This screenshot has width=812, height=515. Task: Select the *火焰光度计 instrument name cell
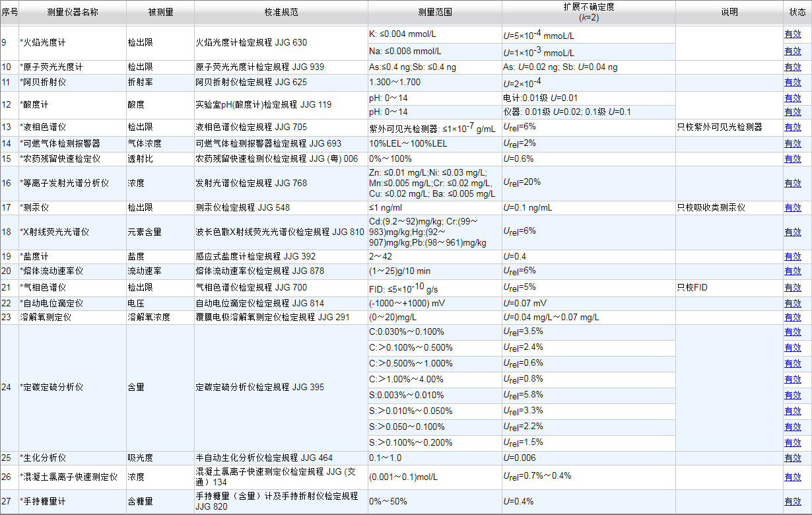pos(73,43)
